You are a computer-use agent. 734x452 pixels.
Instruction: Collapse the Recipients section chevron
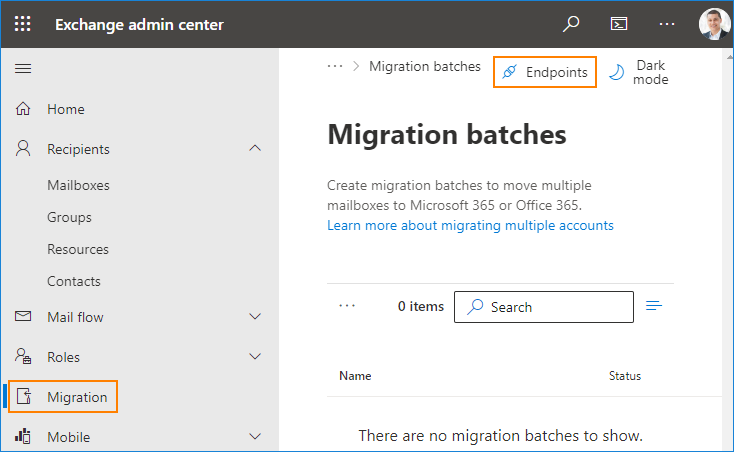click(255, 148)
